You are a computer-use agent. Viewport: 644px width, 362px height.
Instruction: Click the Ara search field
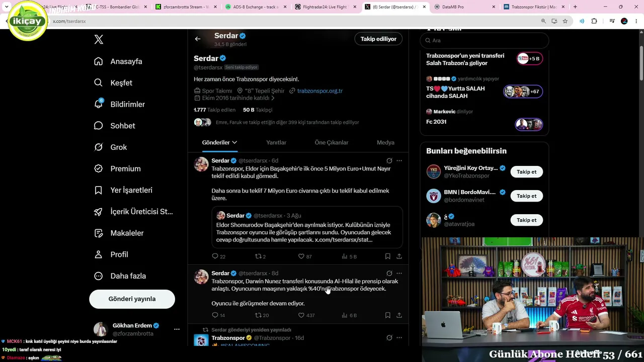tap(484, 40)
